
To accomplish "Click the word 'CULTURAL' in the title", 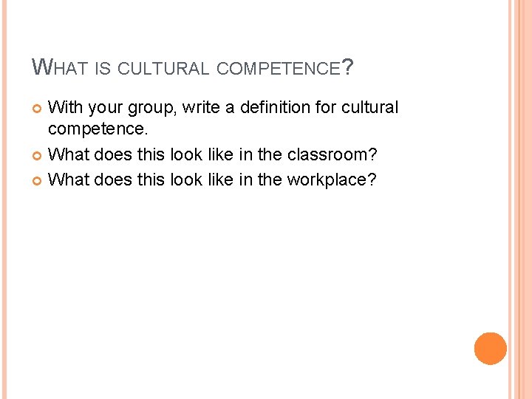I will [x=163, y=67].
